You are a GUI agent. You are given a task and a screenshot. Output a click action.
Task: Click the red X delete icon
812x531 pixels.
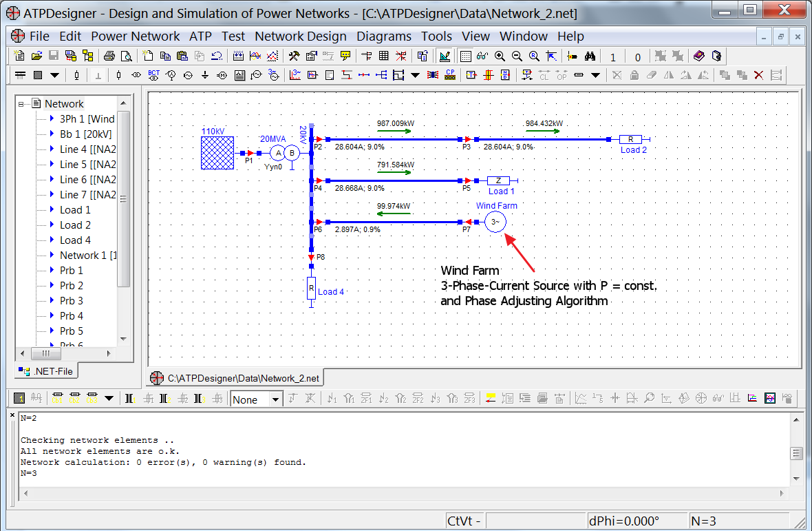[758, 74]
